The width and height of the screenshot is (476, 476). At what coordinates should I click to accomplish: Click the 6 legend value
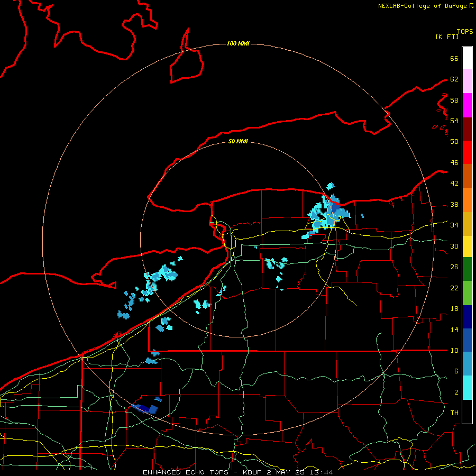point(456,371)
